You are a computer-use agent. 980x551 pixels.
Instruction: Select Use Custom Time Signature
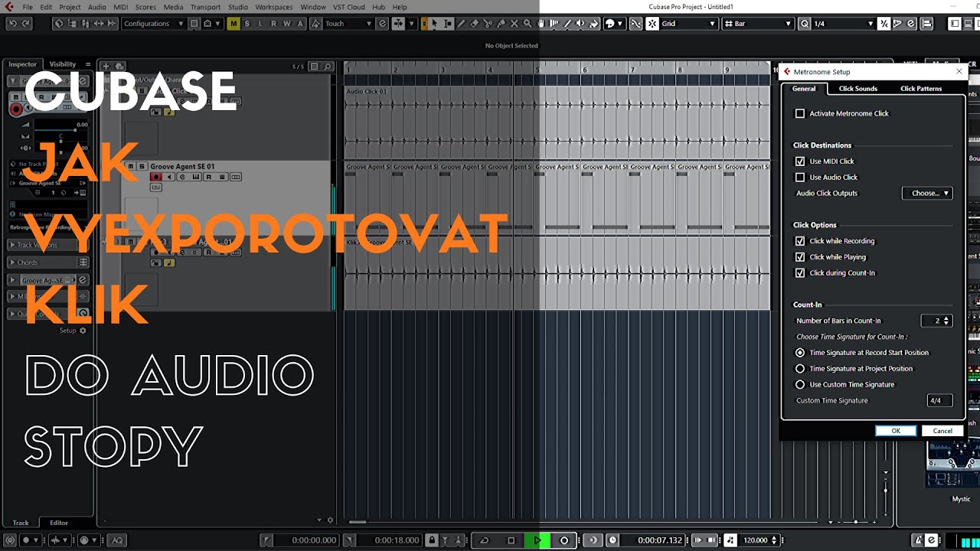tap(800, 385)
